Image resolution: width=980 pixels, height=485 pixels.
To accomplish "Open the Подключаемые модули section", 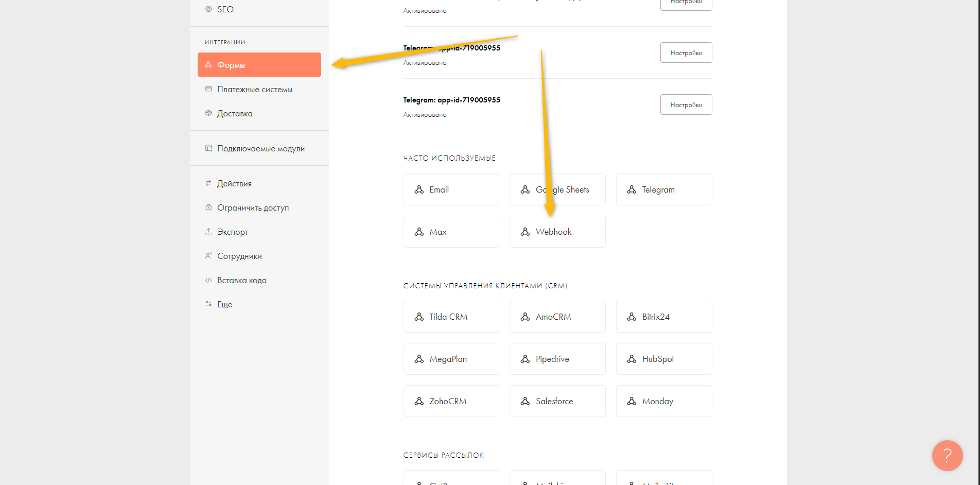I will pyautogui.click(x=208, y=148).
